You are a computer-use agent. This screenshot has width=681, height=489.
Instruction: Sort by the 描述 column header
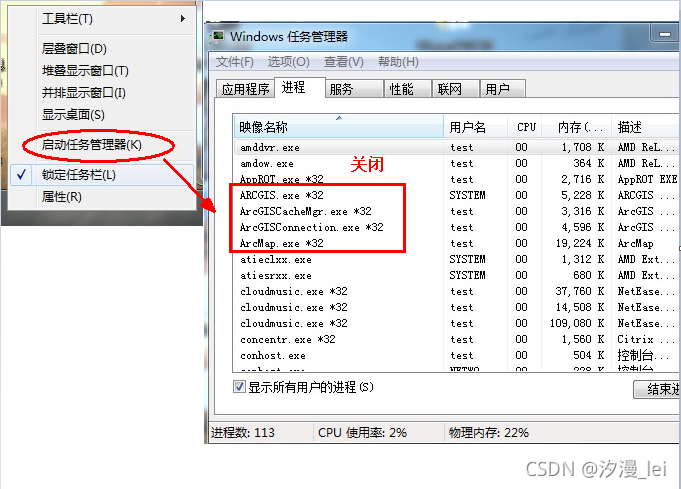645,127
